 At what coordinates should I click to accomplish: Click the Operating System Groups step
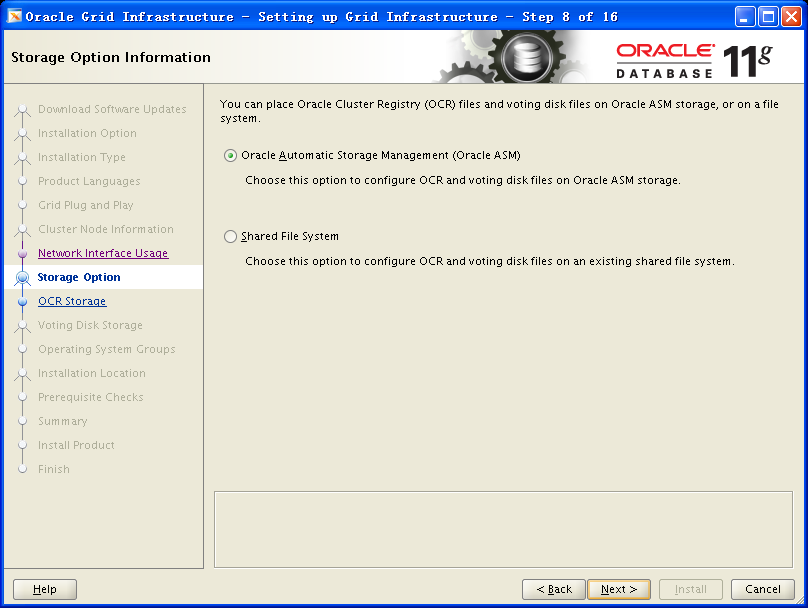tap(107, 349)
